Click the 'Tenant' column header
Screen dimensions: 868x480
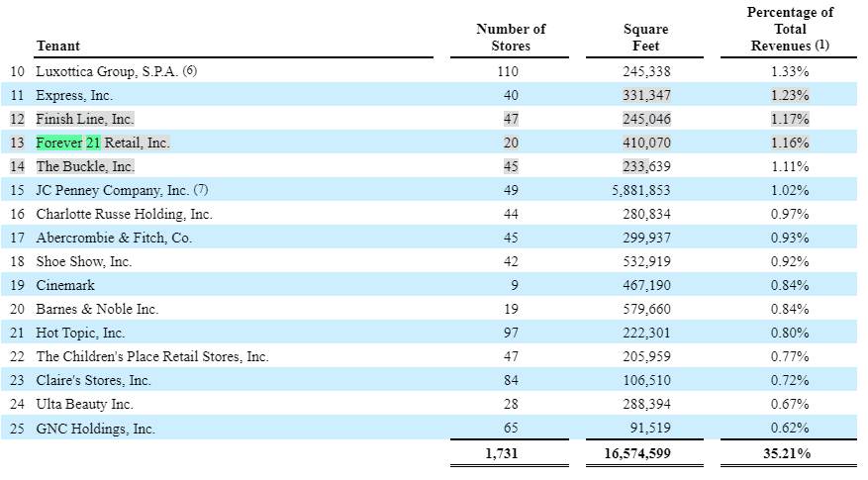[x=58, y=46]
